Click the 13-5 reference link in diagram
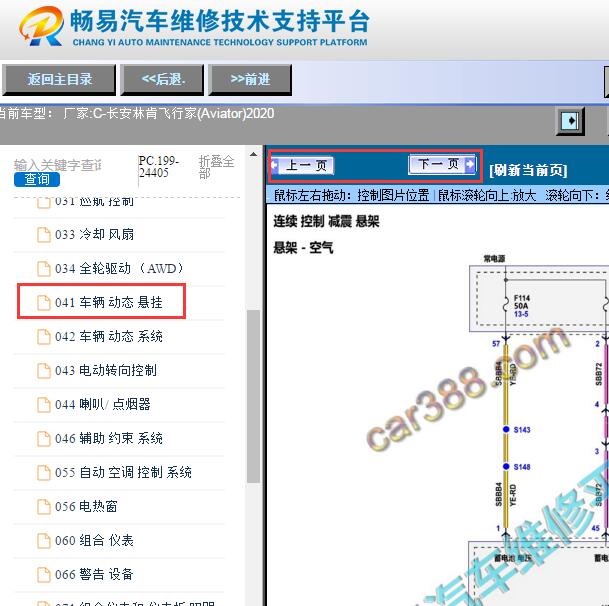 [521, 314]
